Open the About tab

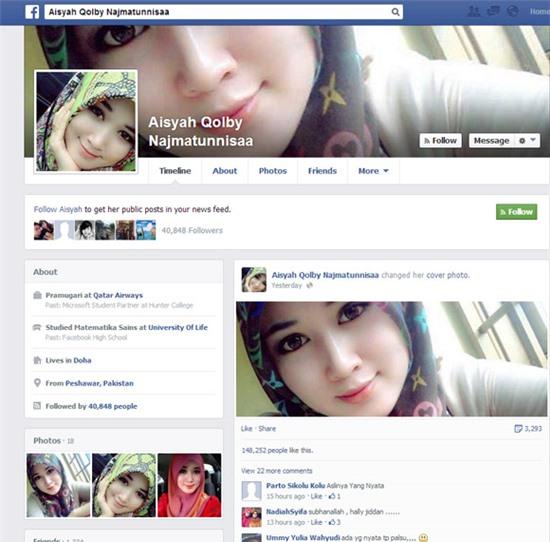225,171
